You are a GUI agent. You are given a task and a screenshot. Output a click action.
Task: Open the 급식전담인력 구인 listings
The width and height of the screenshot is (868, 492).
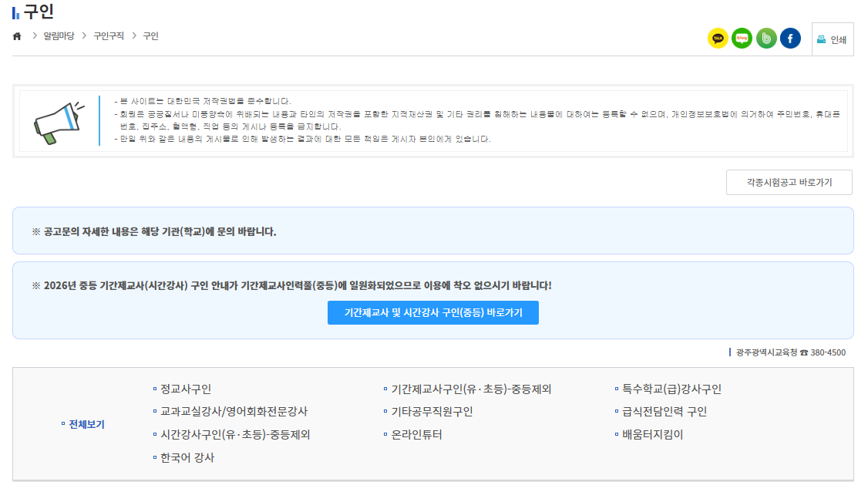(x=662, y=412)
